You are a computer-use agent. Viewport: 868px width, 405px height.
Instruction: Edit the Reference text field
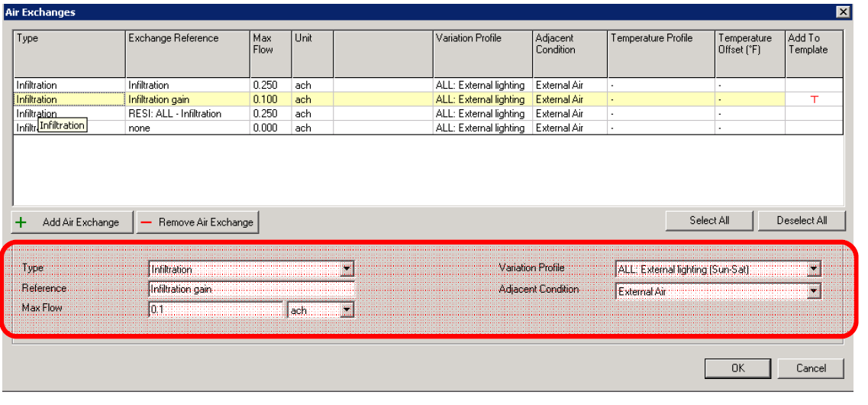[251, 290]
